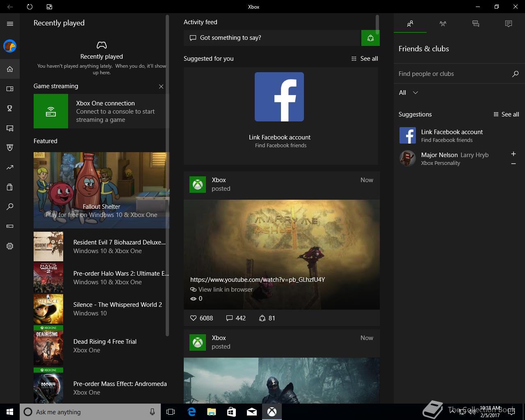Image resolution: width=525 pixels, height=420 pixels.
Task: Switch to the Activity alerts tab icon
Action: click(509, 24)
